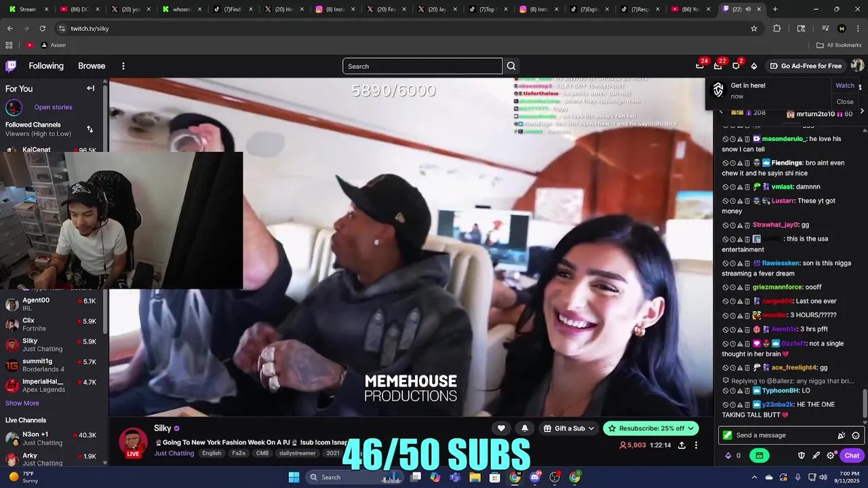Click the search magnifier button
Screen dimensions: 868x488
click(x=511, y=66)
